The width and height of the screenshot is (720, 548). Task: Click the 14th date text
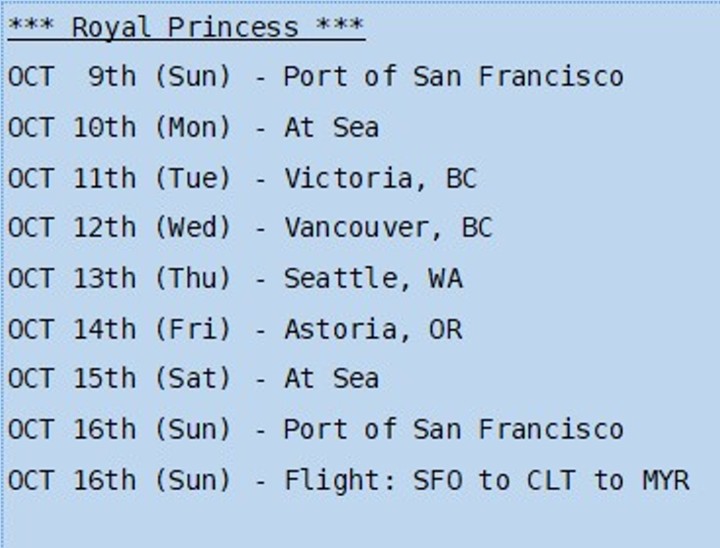click(104, 329)
